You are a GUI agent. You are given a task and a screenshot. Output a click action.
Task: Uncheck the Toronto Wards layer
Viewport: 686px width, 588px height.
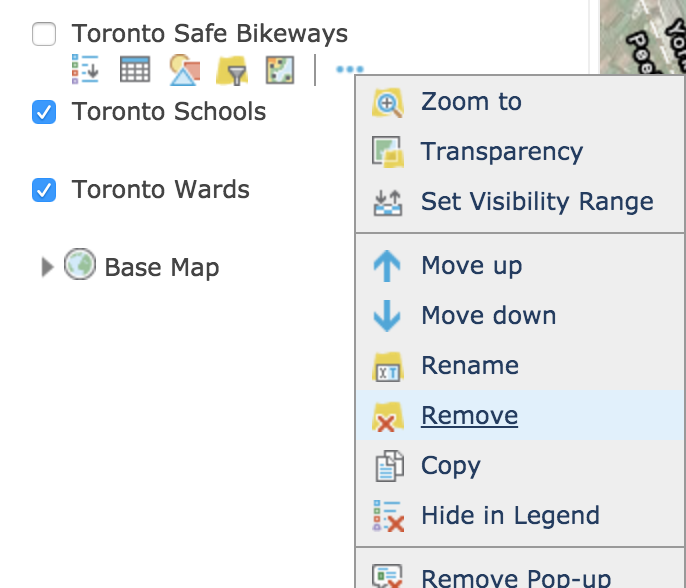coord(44,190)
